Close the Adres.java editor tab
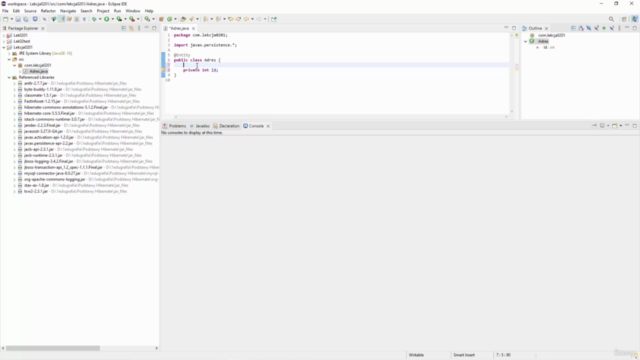The width and height of the screenshot is (640, 360). [x=193, y=28]
